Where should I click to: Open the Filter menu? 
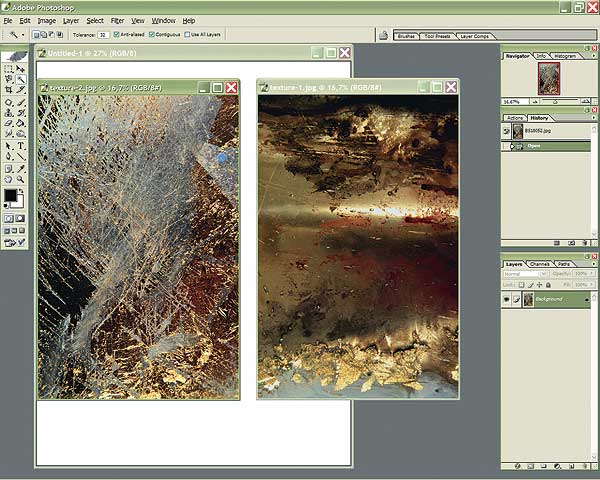tap(118, 20)
